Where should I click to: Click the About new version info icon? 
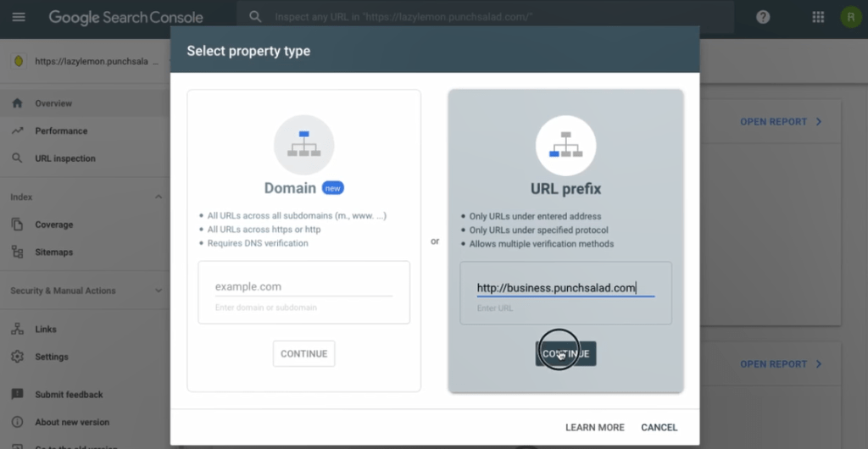pyautogui.click(x=17, y=422)
